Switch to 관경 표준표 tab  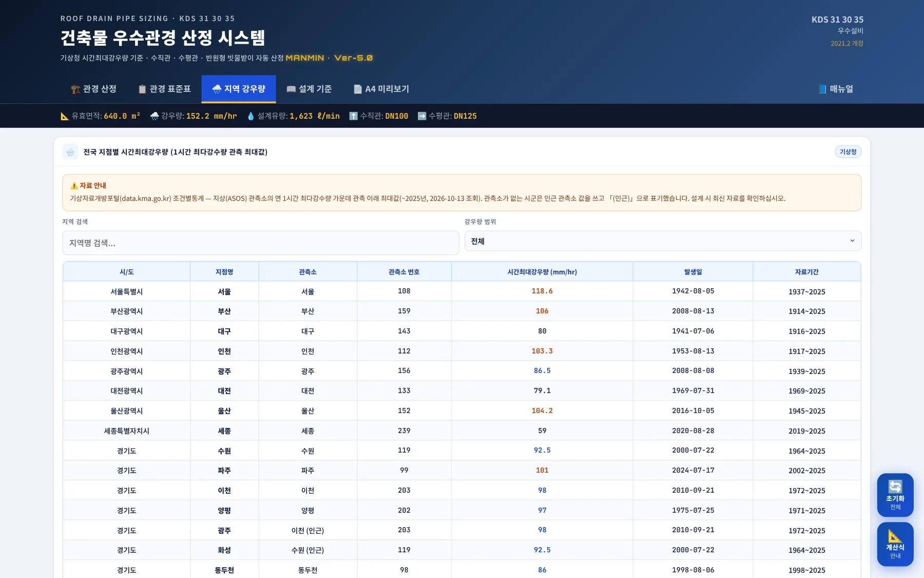[164, 89]
